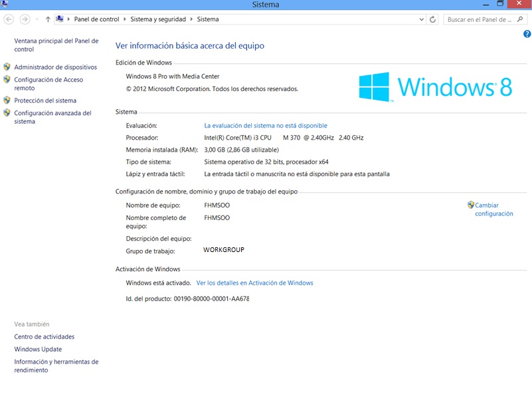The width and height of the screenshot is (532, 393).
Task: Click the magnifier search icon
Action: pyautogui.click(x=520, y=19)
